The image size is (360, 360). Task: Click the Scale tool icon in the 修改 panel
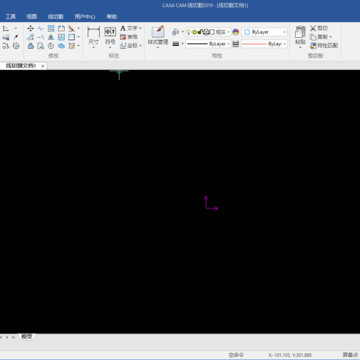tap(61, 37)
